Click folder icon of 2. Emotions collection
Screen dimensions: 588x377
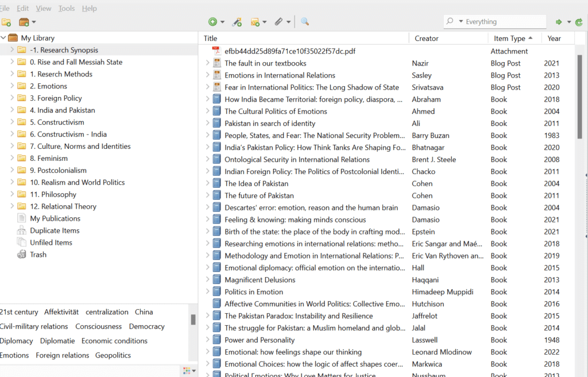[x=22, y=86]
